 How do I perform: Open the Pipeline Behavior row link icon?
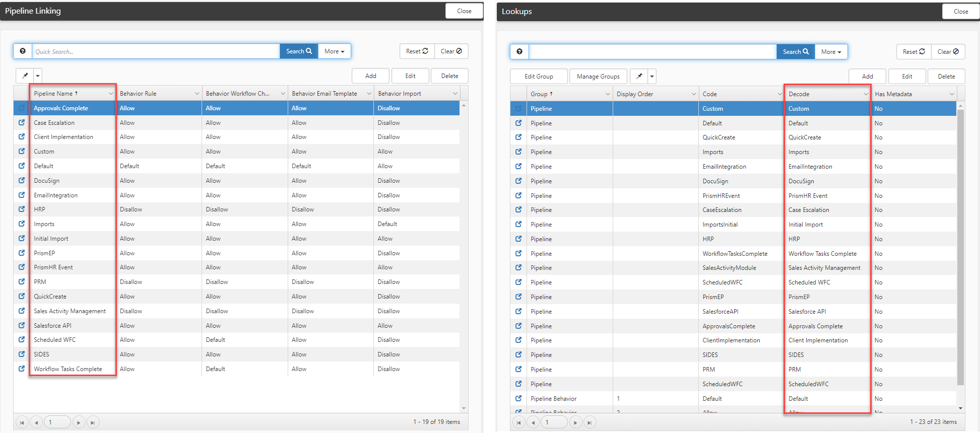pos(518,398)
